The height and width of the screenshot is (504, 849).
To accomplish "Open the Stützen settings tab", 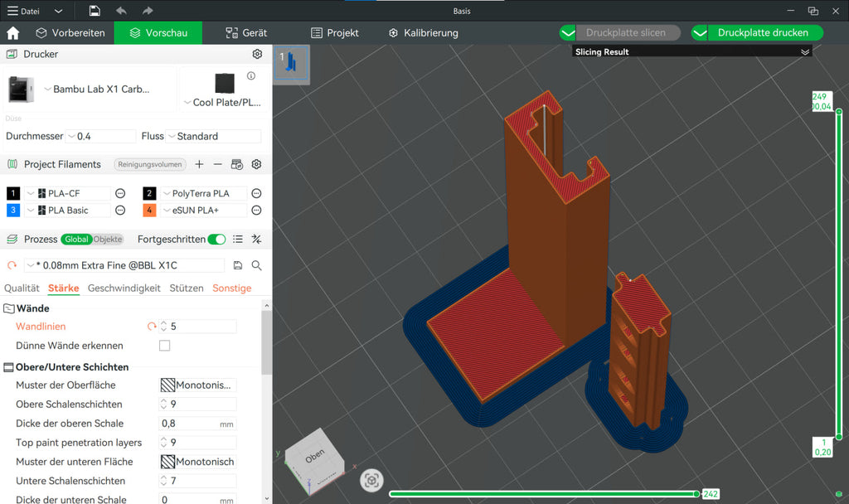I will tap(187, 288).
